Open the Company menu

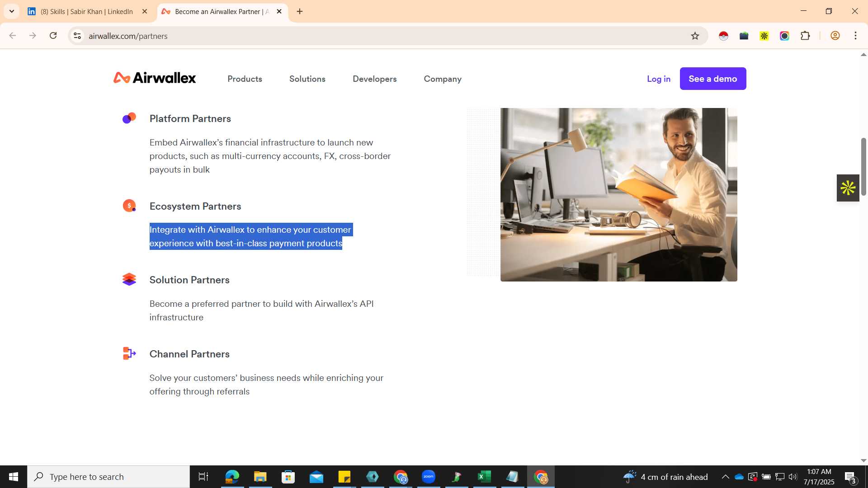tap(443, 79)
